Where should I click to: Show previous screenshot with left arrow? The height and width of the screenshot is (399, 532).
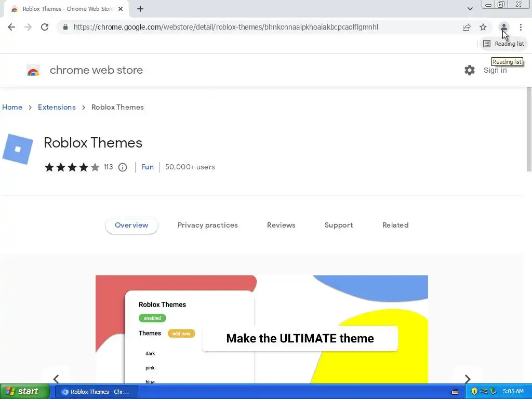click(56, 379)
